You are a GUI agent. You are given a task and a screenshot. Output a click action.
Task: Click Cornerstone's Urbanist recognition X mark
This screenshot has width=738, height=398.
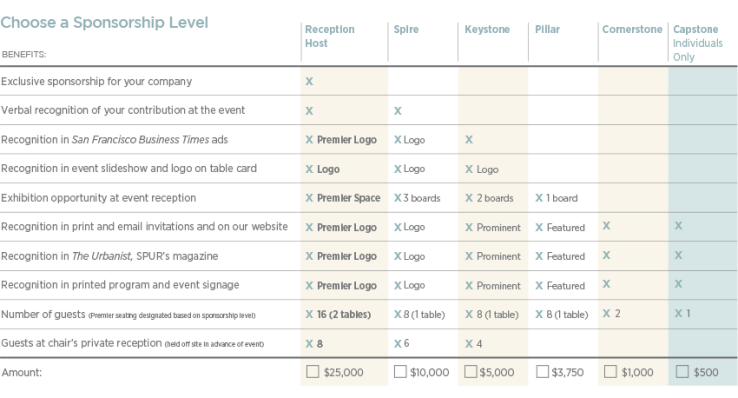[606, 255]
